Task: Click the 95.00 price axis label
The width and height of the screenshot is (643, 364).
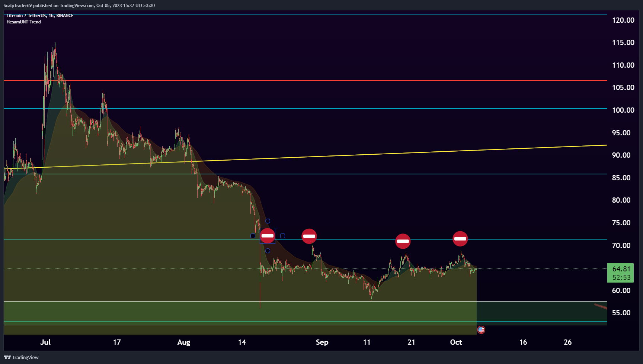Action: pos(621,133)
